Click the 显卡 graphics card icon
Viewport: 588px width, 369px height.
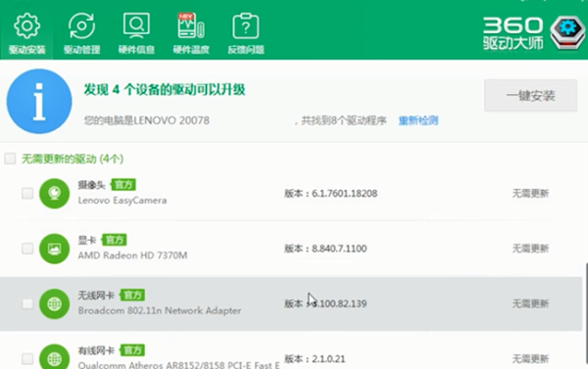pos(54,249)
